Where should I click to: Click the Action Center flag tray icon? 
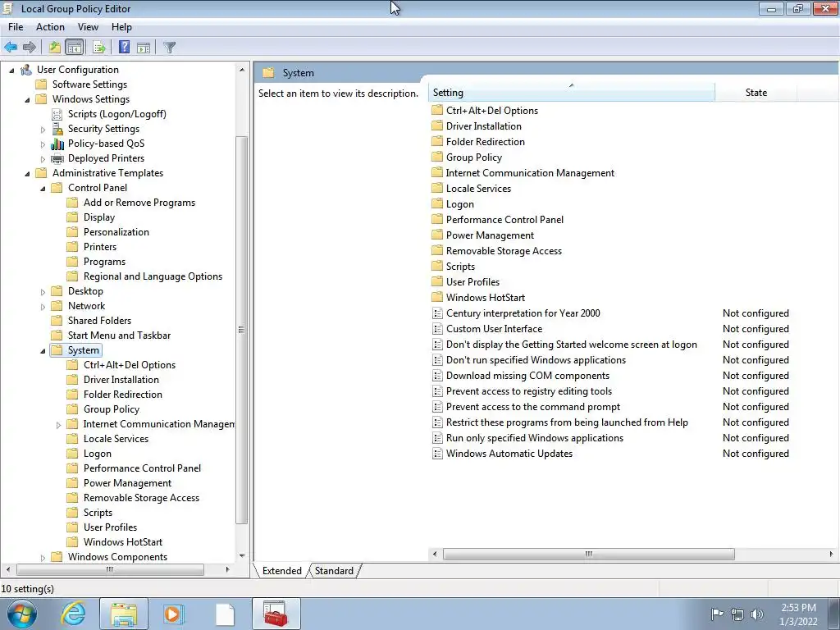click(x=717, y=614)
